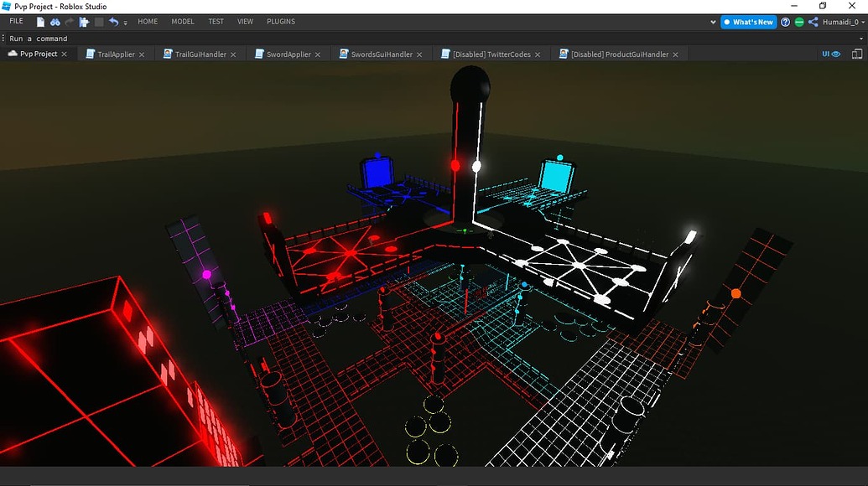Collapse the ribbon with the chevron arrow
Screen dimensions: 868x486
pyautogui.click(x=714, y=22)
